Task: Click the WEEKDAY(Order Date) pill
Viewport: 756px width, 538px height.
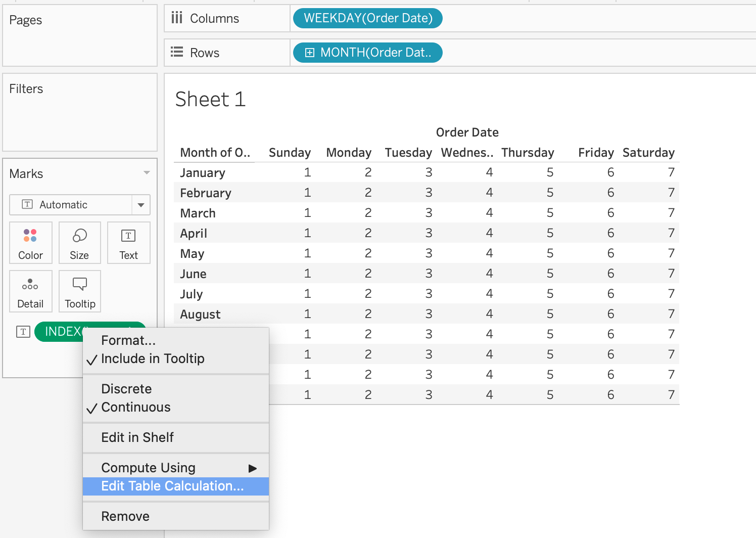Action: coord(367,18)
